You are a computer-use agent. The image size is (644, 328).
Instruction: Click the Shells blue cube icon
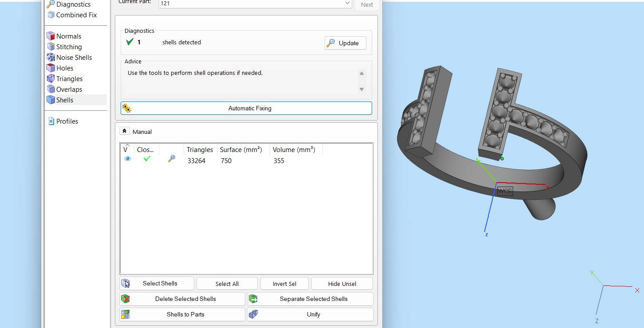pyautogui.click(x=51, y=100)
